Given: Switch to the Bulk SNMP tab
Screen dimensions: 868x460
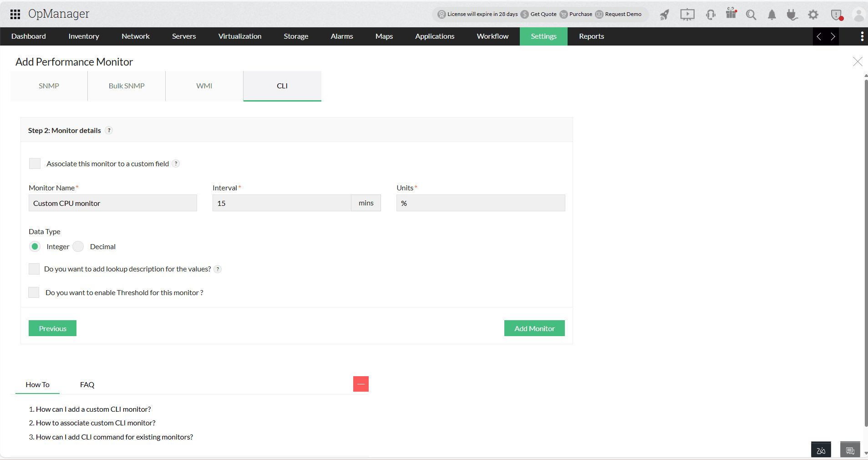Looking at the screenshot, I should pyautogui.click(x=126, y=86).
